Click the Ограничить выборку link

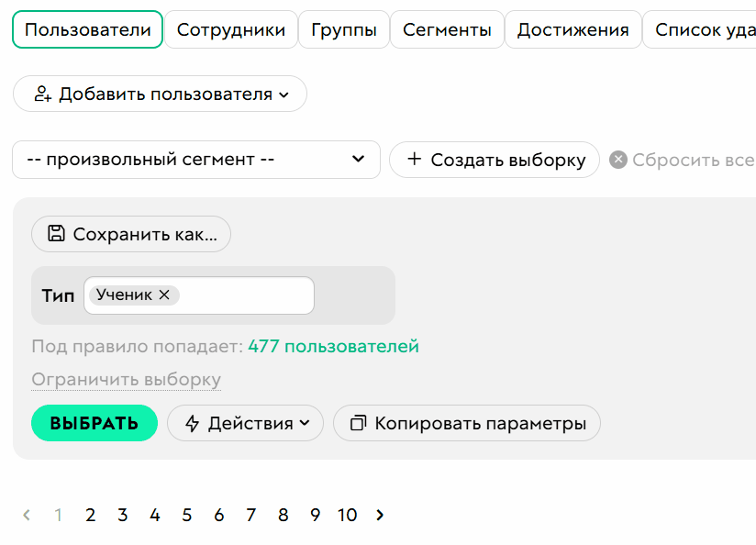(x=126, y=379)
